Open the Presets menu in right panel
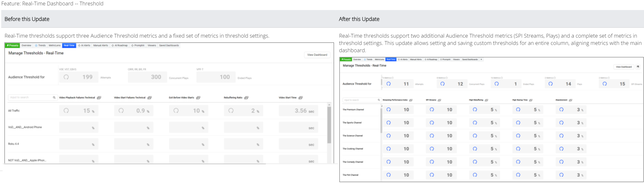Viewport: 644px width, 183px height. (x=346, y=59)
